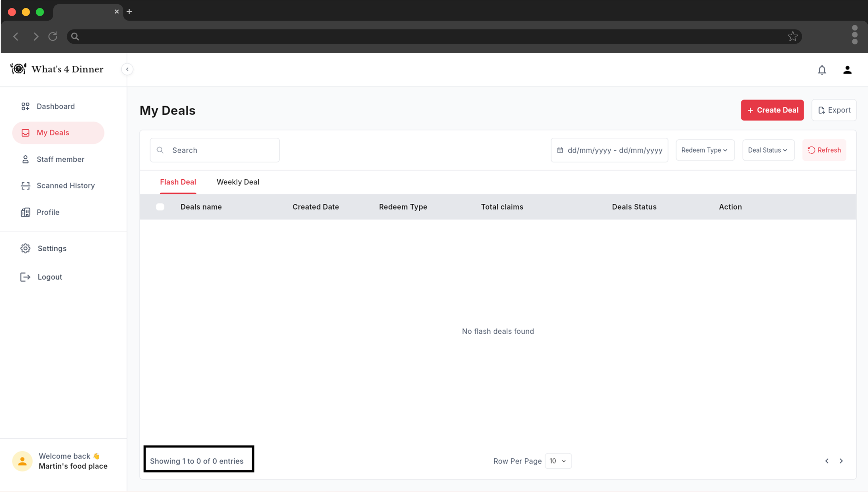
Task: Change Row Per Page to another value
Action: pos(557,461)
